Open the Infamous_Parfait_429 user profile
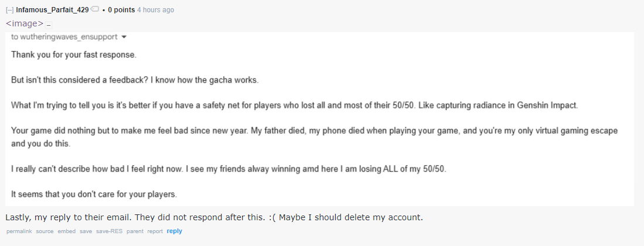644x246 pixels. pos(52,10)
